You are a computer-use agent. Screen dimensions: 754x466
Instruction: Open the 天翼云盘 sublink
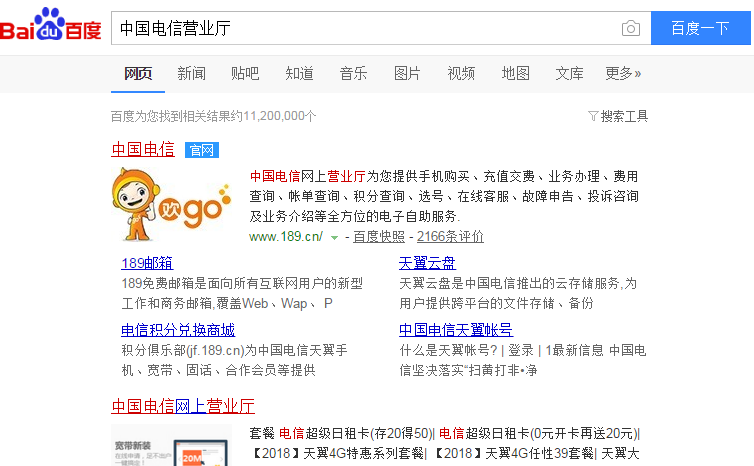pos(427,263)
